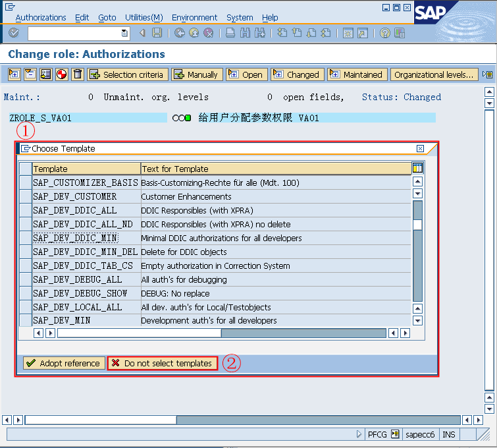
Task: Open the Authorizations menu
Action: coord(41,17)
